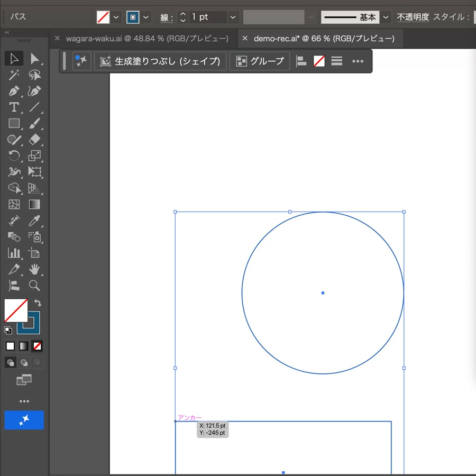Reset to default fill and stroke
The width and height of the screenshot is (476, 476).
(8, 330)
